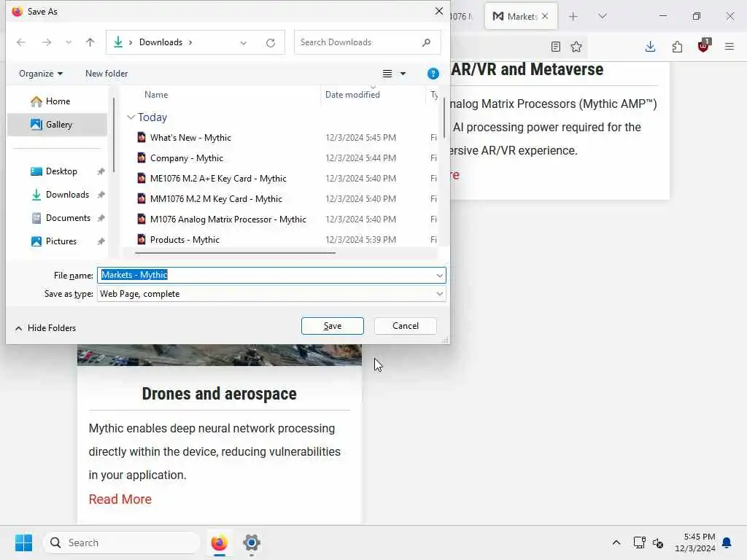The image size is (747, 560).
Task: Click the Downloads breadcrumb in address bar
Action: [x=160, y=42]
